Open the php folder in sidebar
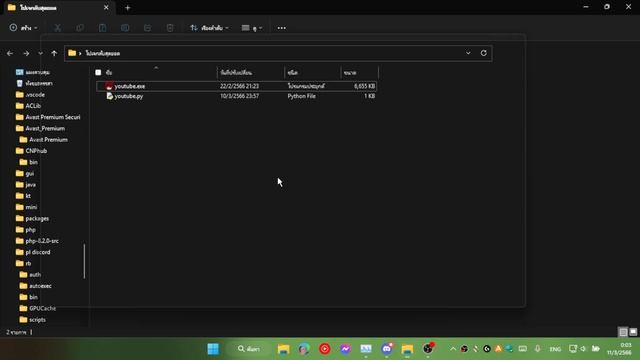Screen dimensions: 640x360 point(26,230)
